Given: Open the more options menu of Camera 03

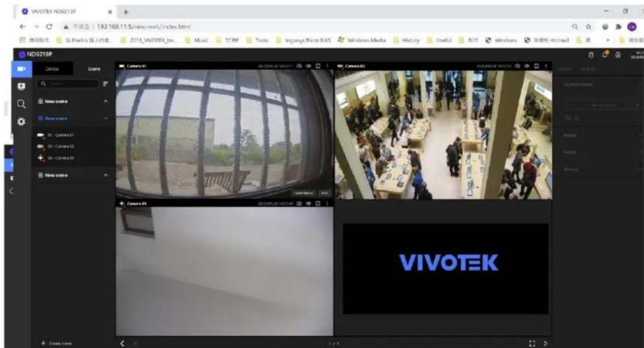Looking at the screenshot, I should pos(327,204).
